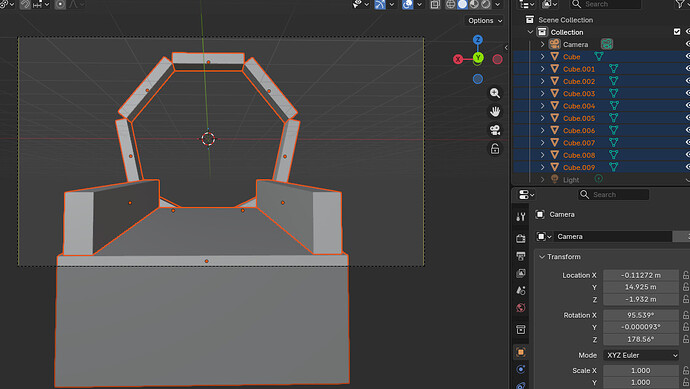Open the Collection properties tab
The width and height of the screenshot is (690, 389).
pos(521,330)
